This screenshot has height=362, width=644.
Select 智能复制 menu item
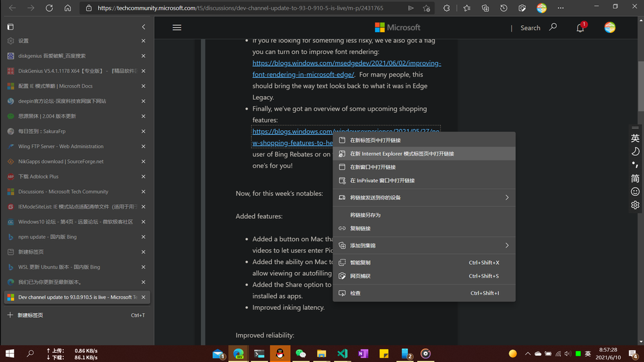(x=424, y=263)
